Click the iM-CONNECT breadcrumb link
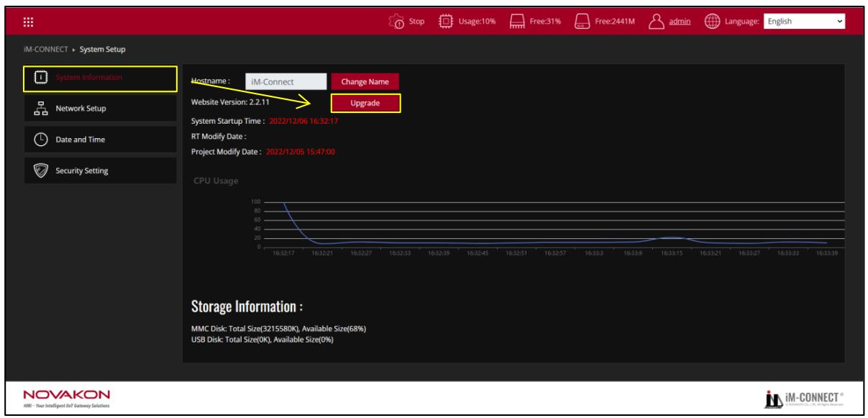 click(x=45, y=49)
